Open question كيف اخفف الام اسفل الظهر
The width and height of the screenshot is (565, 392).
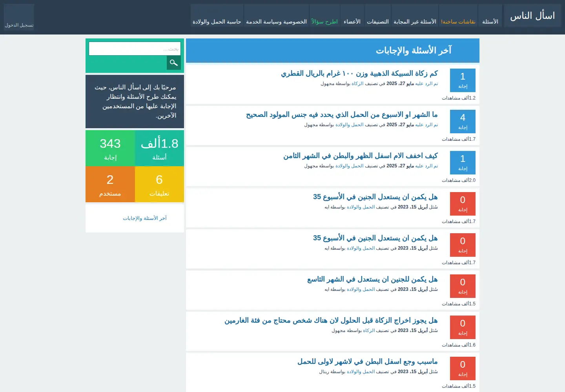coord(361,156)
